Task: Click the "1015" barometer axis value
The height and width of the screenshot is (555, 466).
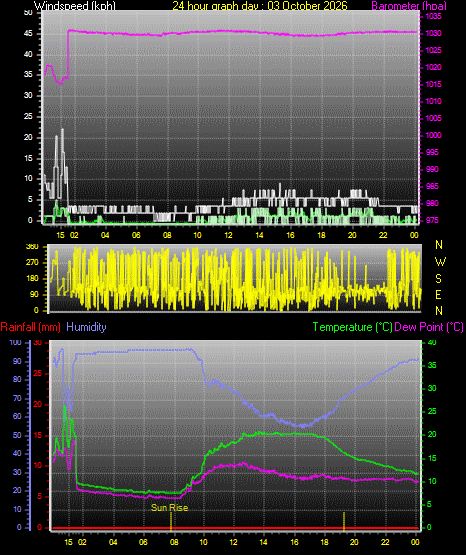Action: click(433, 84)
